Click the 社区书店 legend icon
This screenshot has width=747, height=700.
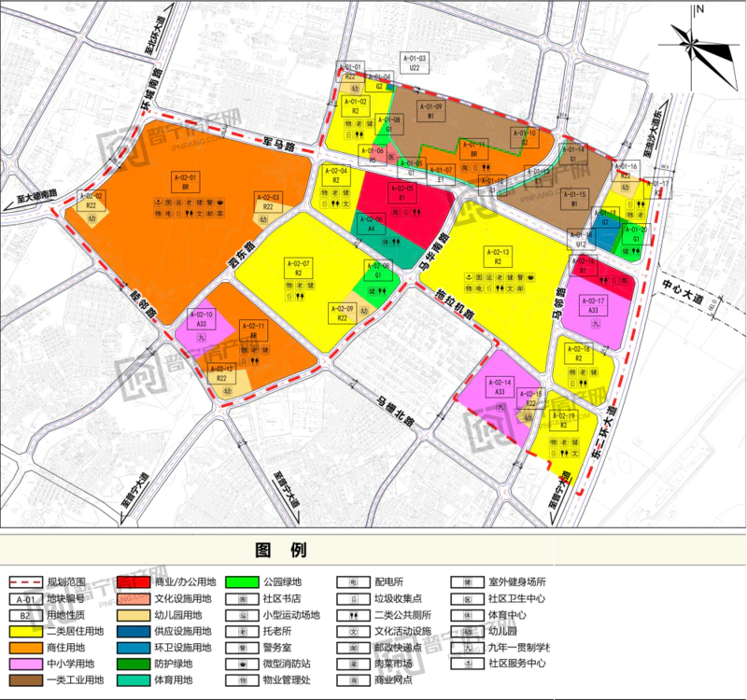click(x=243, y=598)
